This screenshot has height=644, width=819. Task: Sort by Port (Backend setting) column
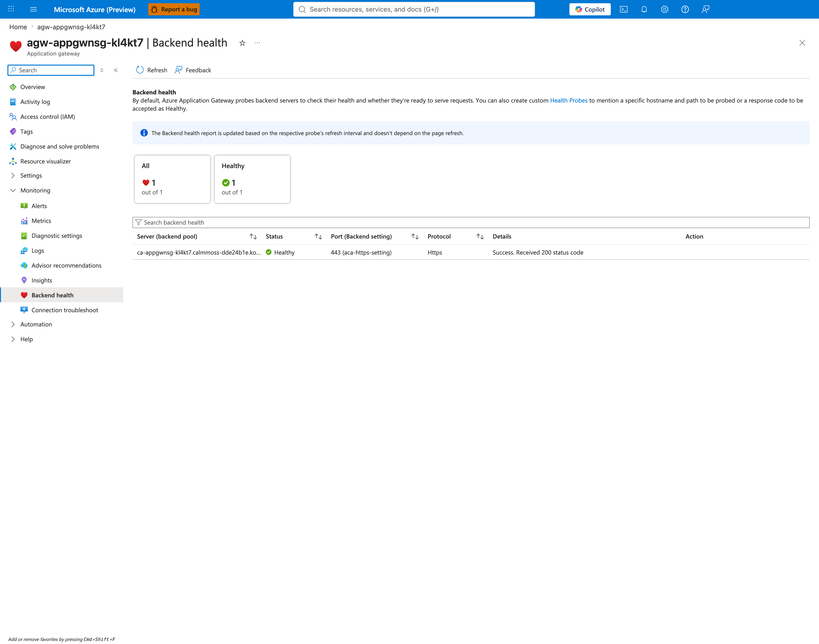[415, 236]
